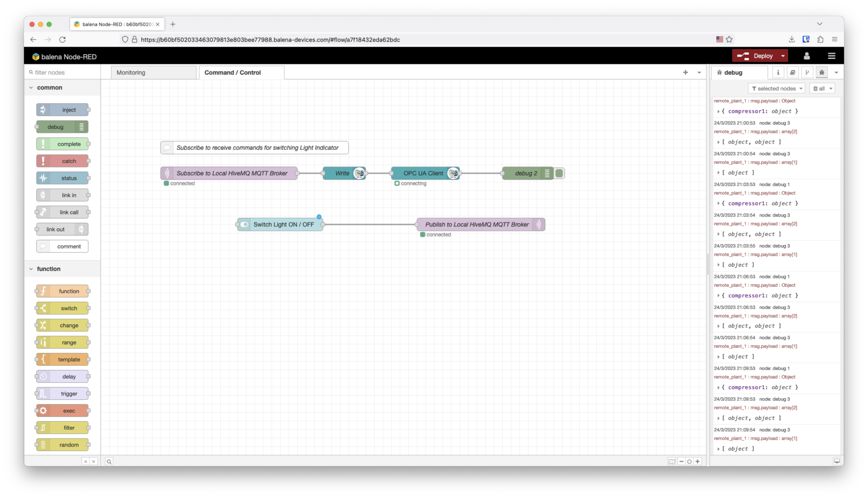
Task: Open the navigator map in bottom corner
Action: (x=672, y=461)
